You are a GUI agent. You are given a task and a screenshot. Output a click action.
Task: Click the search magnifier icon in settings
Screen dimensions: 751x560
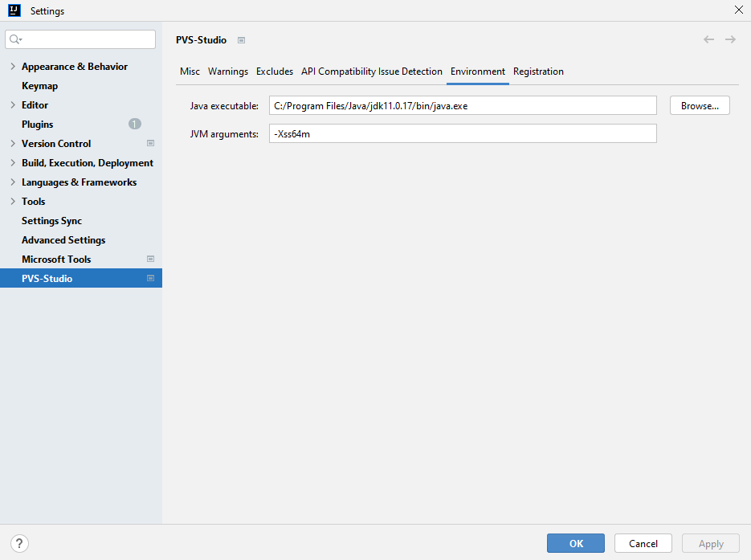15,39
